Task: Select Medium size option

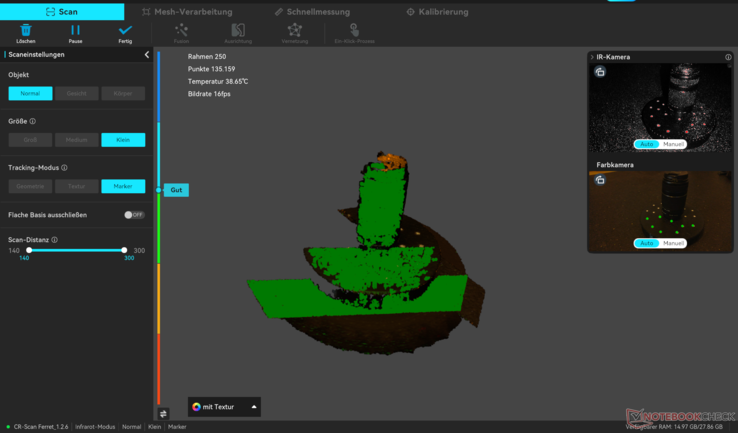Action: (x=77, y=140)
